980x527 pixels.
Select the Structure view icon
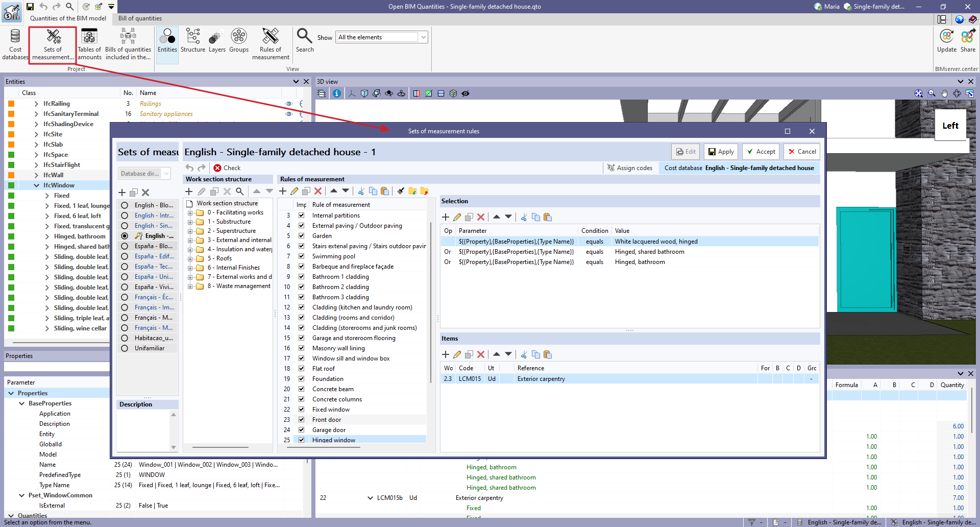(193, 41)
